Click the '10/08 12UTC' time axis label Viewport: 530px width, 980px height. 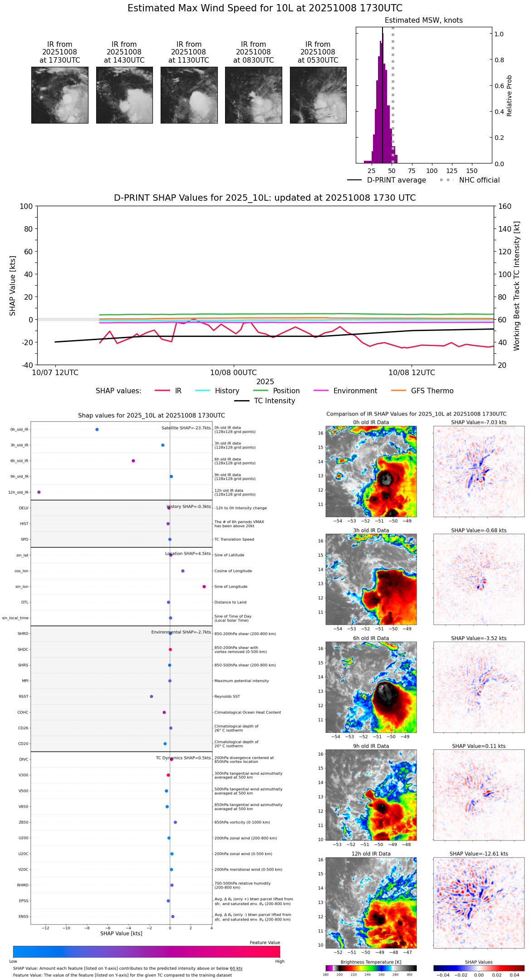(412, 373)
